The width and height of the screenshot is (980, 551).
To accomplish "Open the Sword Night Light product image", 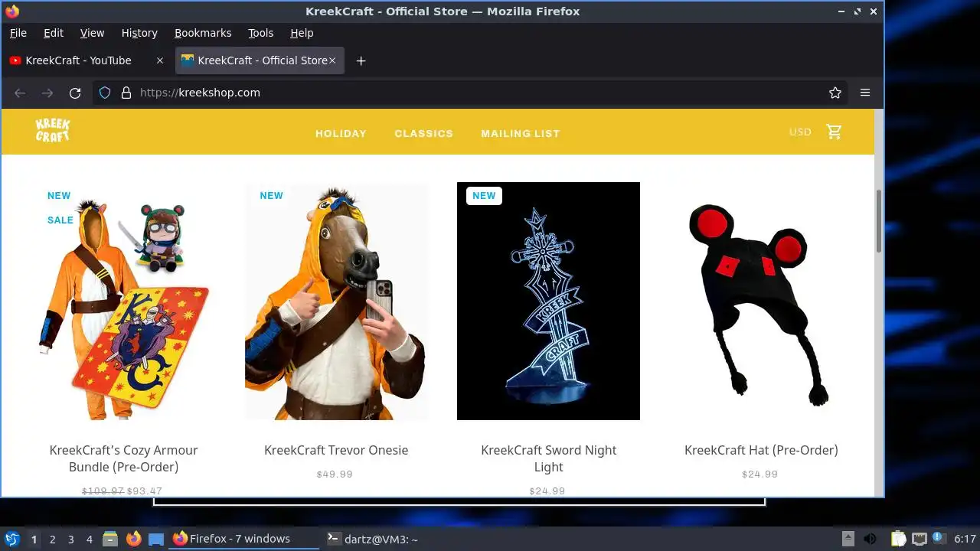I will [548, 301].
